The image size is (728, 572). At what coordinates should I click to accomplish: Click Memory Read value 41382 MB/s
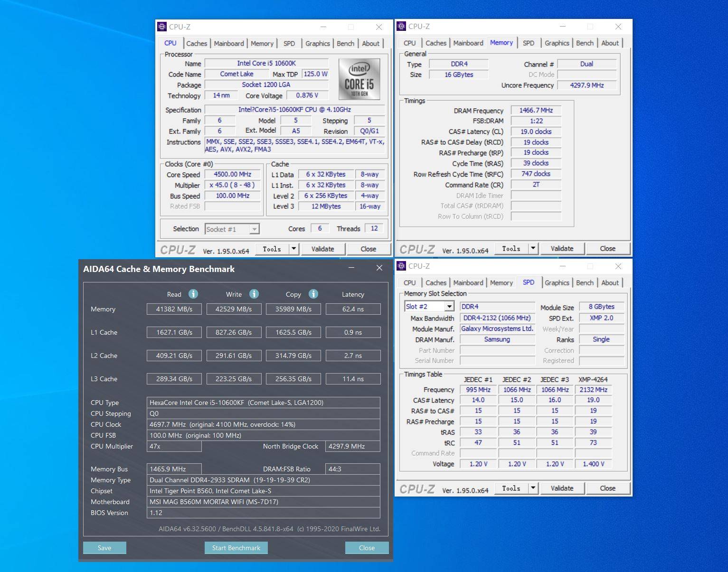coord(174,309)
